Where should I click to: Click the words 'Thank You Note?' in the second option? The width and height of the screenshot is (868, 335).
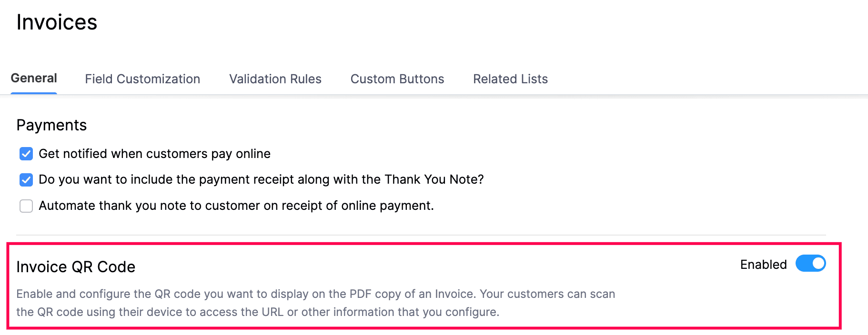(434, 179)
